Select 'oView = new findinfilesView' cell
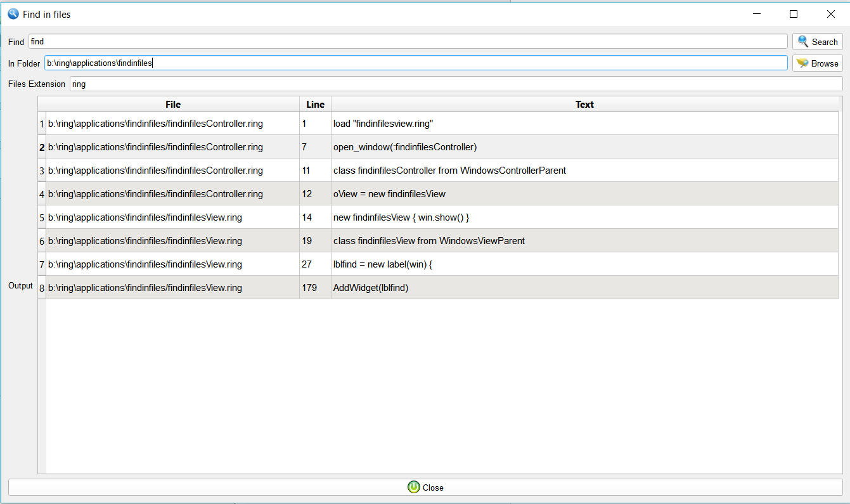The image size is (850, 504). (x=584, y=194)
